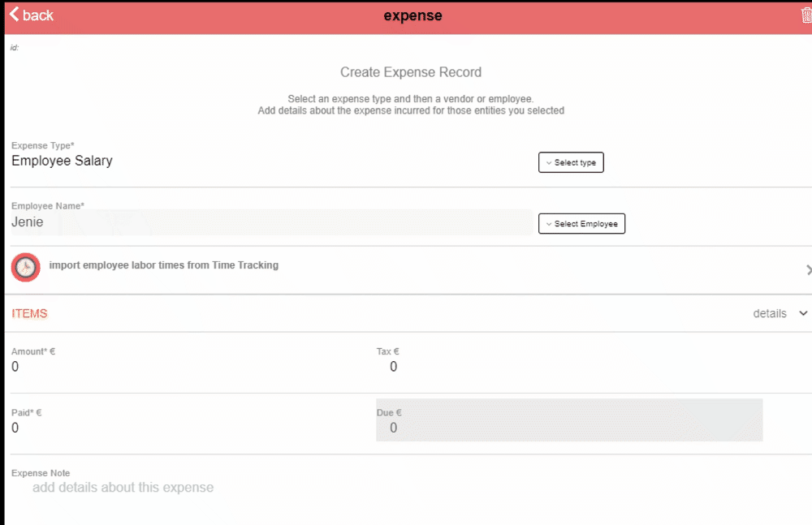Click the Employee Salary expense type value
The width and height of the screenshot is (812, 525).
[x=63, y=161]
